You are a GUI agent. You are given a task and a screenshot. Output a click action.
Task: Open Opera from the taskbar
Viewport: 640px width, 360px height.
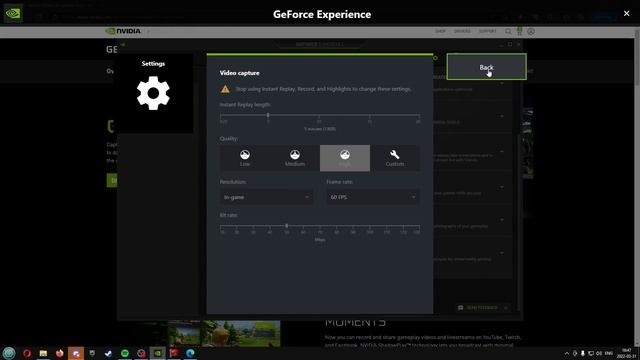(27, 353)
